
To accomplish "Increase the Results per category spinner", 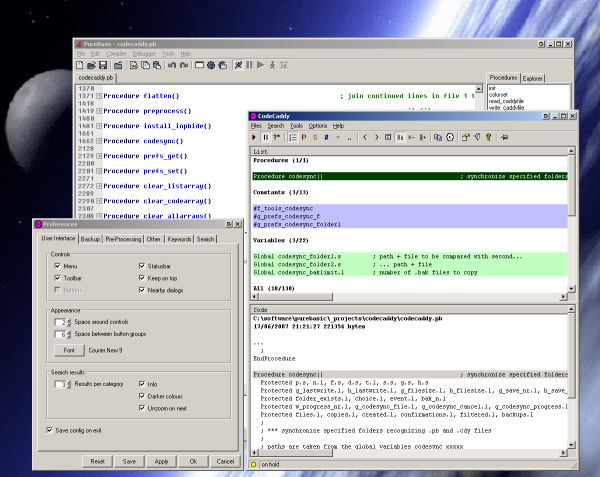I will click(x=69, y=381).
